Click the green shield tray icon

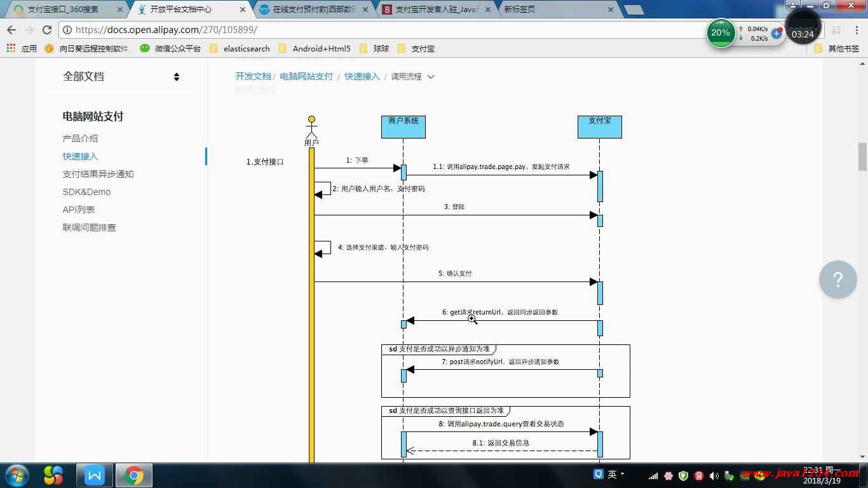point(684,475)
